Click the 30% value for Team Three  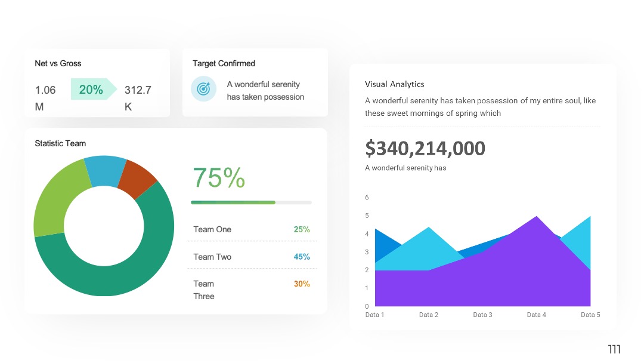(302, 284)
